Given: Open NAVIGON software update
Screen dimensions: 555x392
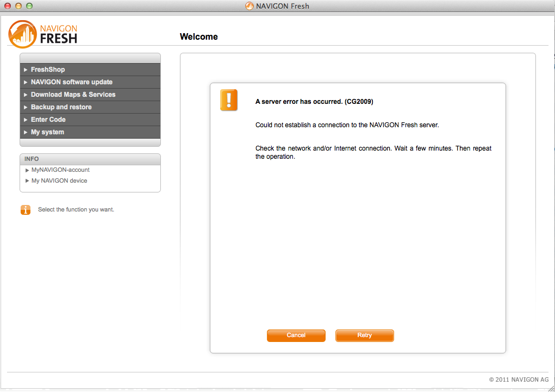Looking at the screenshot, I should tap(90, 82).
